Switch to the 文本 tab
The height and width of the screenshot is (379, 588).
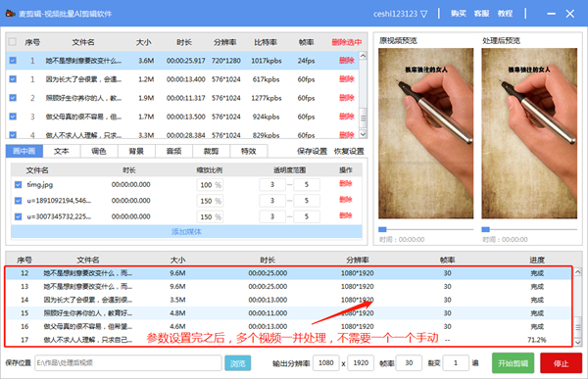pyautogui.click(x=62, y=151)
